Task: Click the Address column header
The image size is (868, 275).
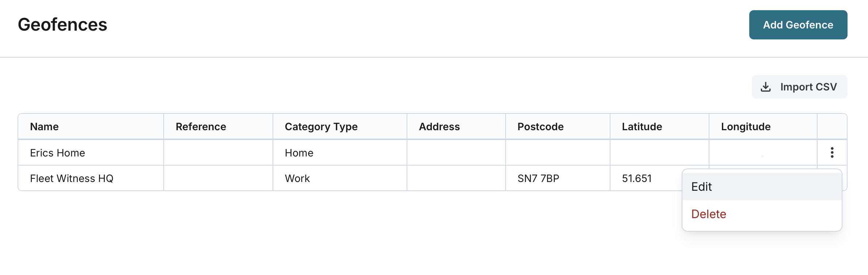Action: [439, 127]
